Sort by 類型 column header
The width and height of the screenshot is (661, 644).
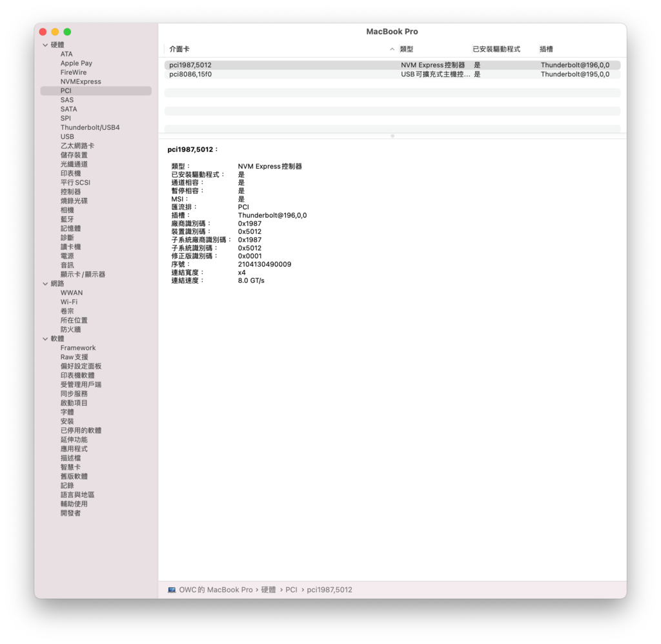click(x=407, y=49)
